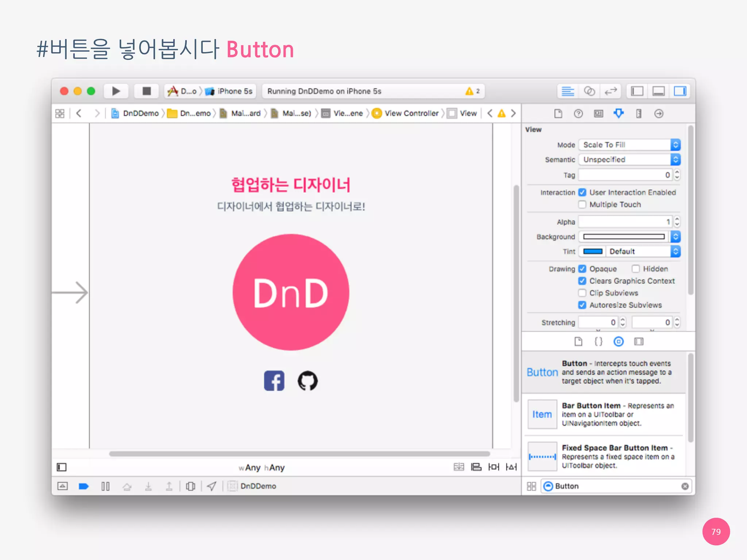Open the Pin constraints menu
The image size is (747, 560).
(x=494, y=467)
